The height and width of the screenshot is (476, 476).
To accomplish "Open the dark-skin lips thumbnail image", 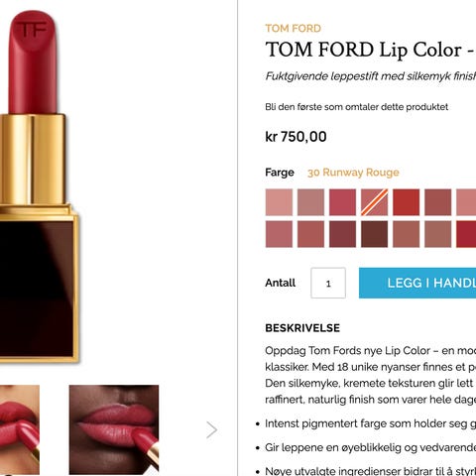I will 114,429.
